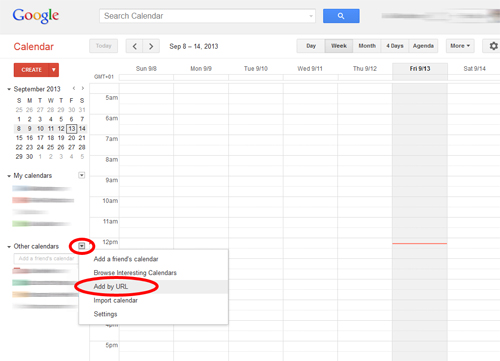500x361 pixels.
Task: Mini calendar previous month arrow
Action: [x=74, y=88]
